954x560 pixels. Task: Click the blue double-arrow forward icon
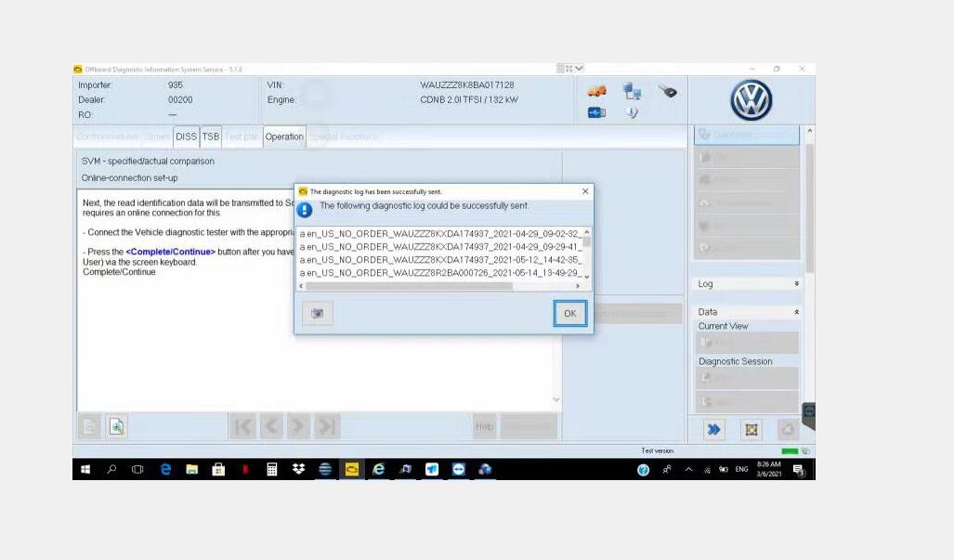[x=713, y=430]
